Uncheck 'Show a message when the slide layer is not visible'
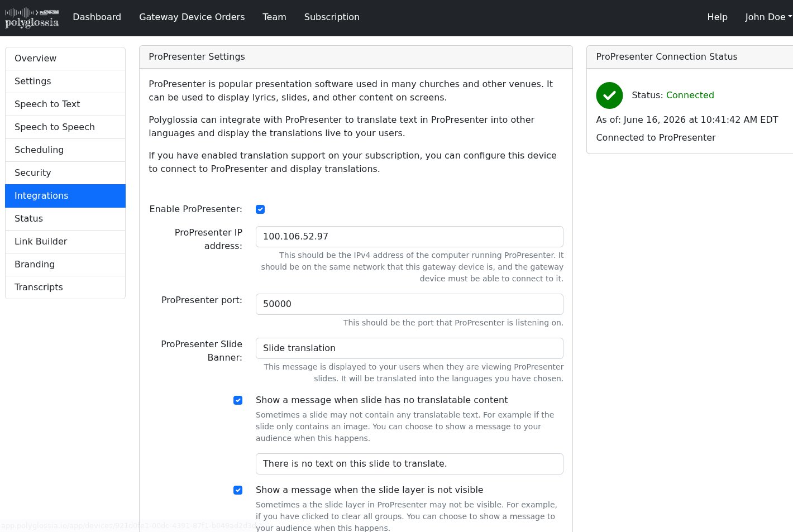This screenshot has width=793, height=532. tap(238, 490)
